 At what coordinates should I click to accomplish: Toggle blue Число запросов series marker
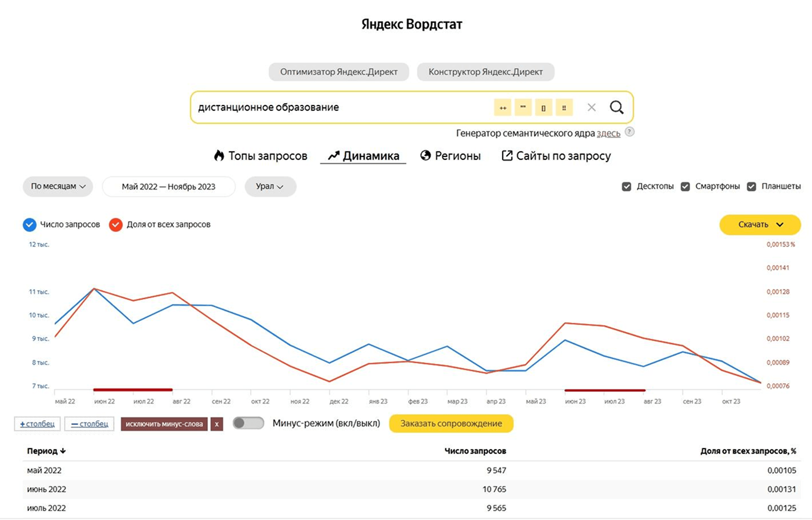30,225
